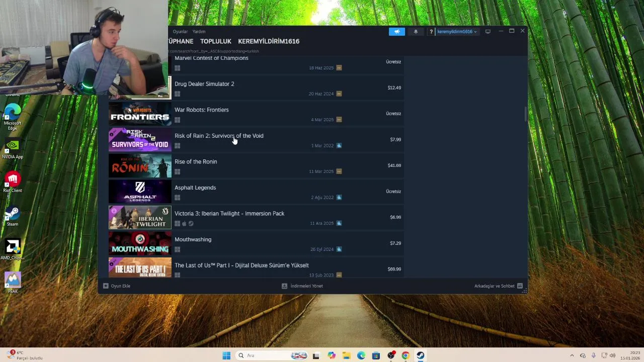Open Asphalt Legends listing
The image size is (644, 362).
pos(256,192)
